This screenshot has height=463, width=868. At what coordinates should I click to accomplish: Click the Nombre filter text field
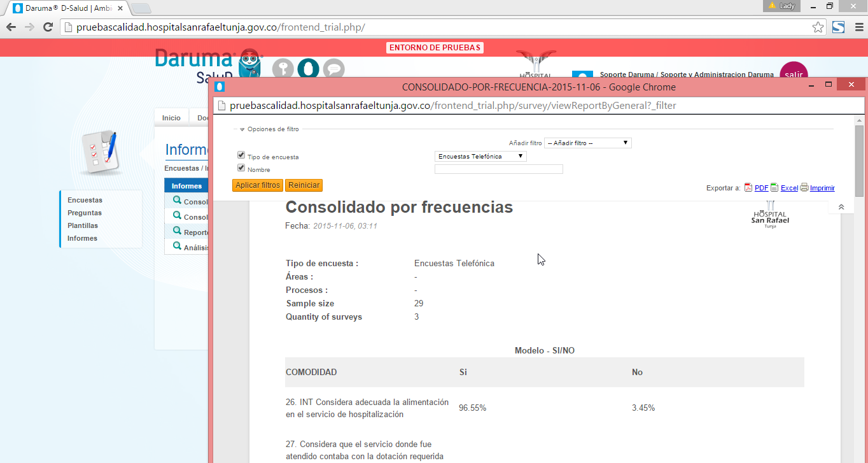click(498, 169)
